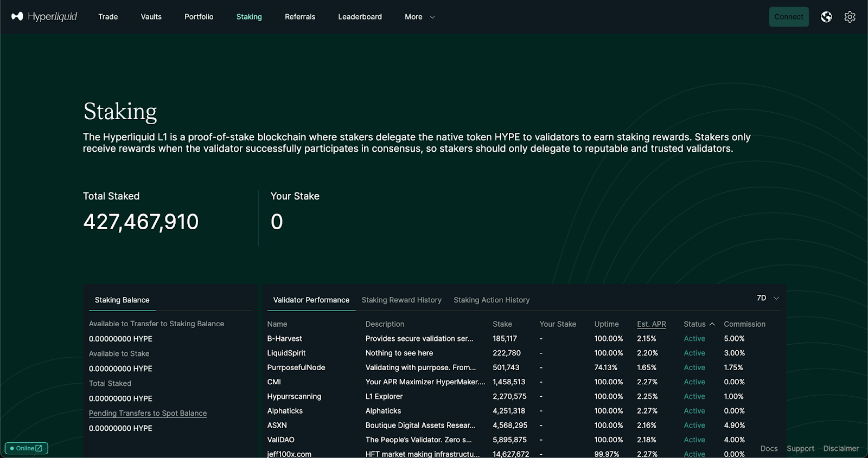Go to Trade page

108,17
